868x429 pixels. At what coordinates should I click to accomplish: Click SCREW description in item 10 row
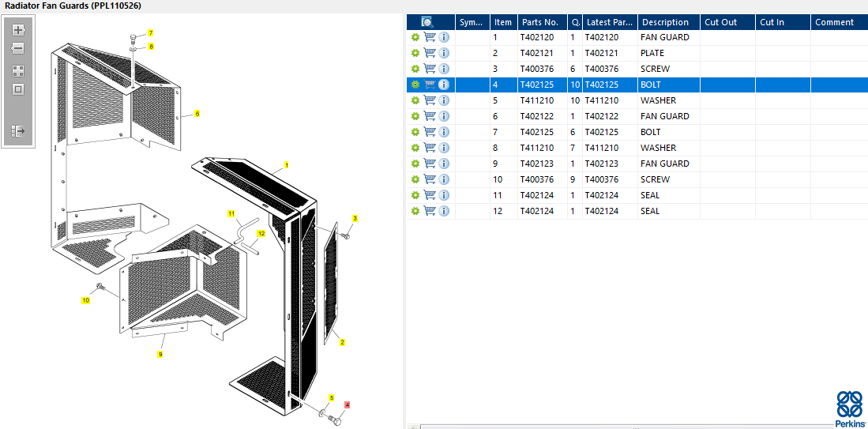(655, 179)
